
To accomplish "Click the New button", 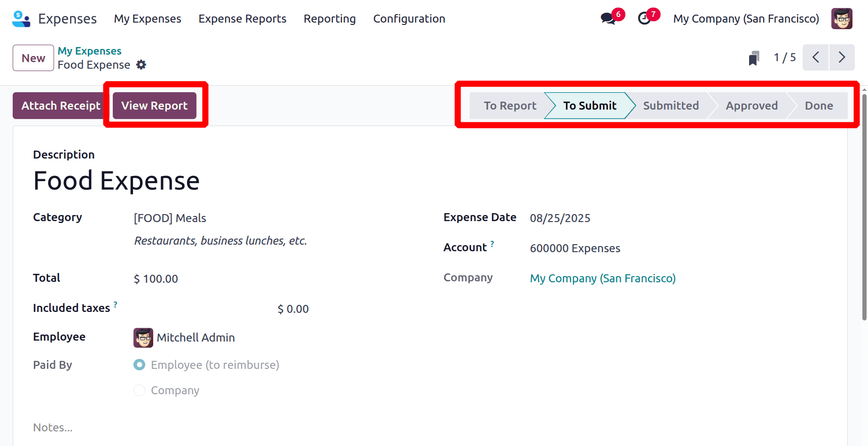I will pyautogui.click(x=33, y=58).
